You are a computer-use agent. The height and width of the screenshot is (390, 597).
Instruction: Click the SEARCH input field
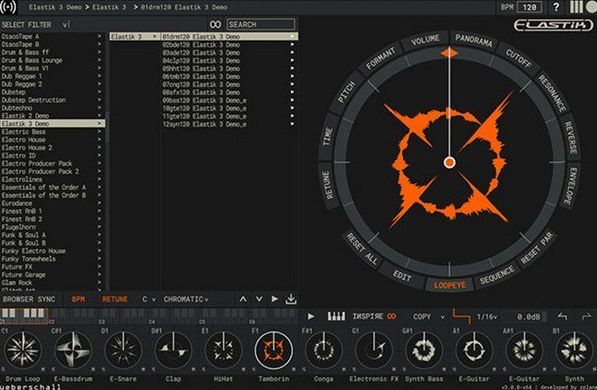coord(261,24)
